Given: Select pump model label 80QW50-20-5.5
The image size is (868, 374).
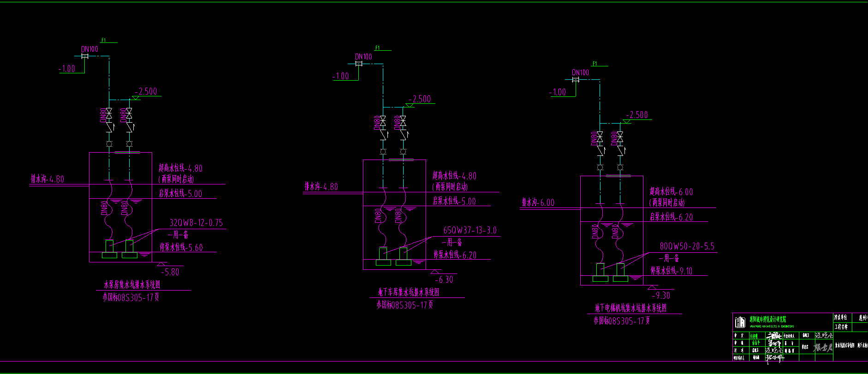Looking at the screenshot, I should coord(687,246).
